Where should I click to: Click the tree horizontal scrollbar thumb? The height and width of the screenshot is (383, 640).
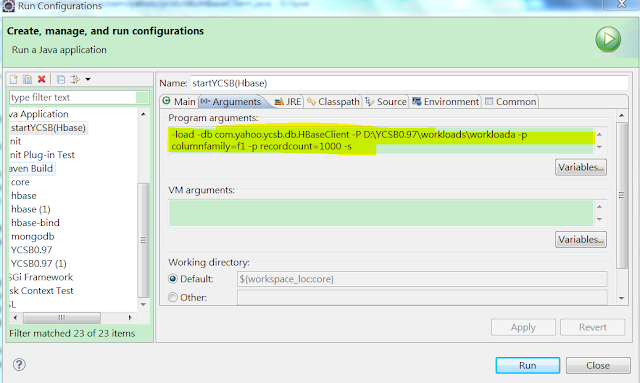coord(62,317)
